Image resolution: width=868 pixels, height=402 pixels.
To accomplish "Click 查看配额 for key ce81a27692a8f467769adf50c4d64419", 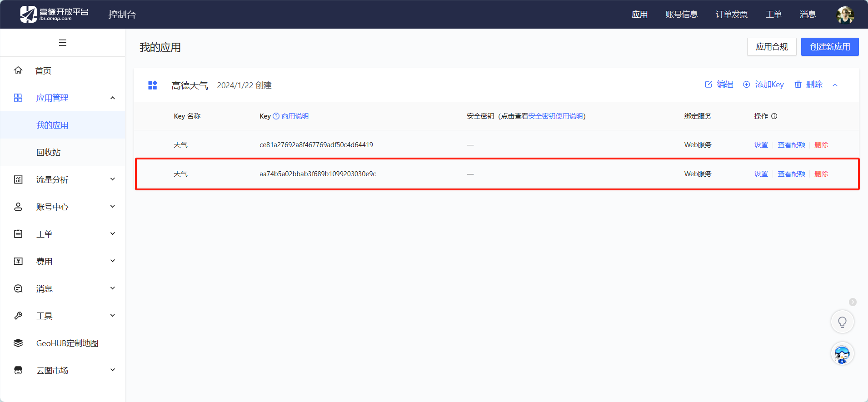I will tap(791, 145).
